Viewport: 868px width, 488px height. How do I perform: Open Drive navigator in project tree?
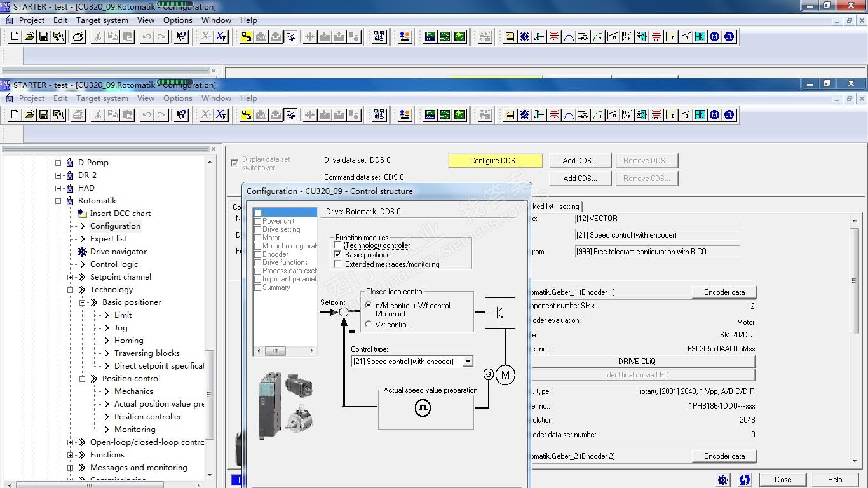[118, 252]
